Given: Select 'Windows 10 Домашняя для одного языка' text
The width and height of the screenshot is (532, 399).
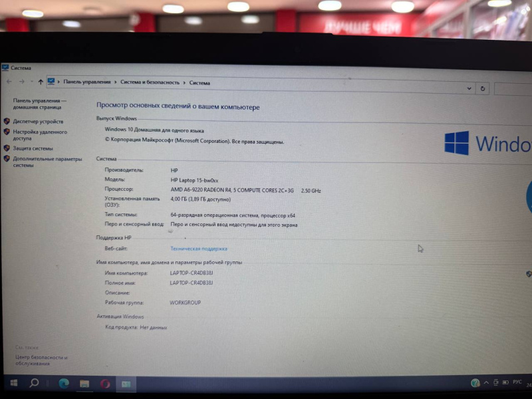Looking at the screenshot, I should (x=154, y=130).
